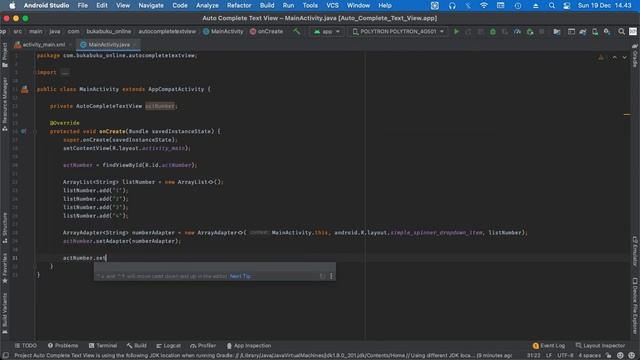Click the Sync Project with Gradle icon
This screenshot has width=640, height=360.
(583, 31)
